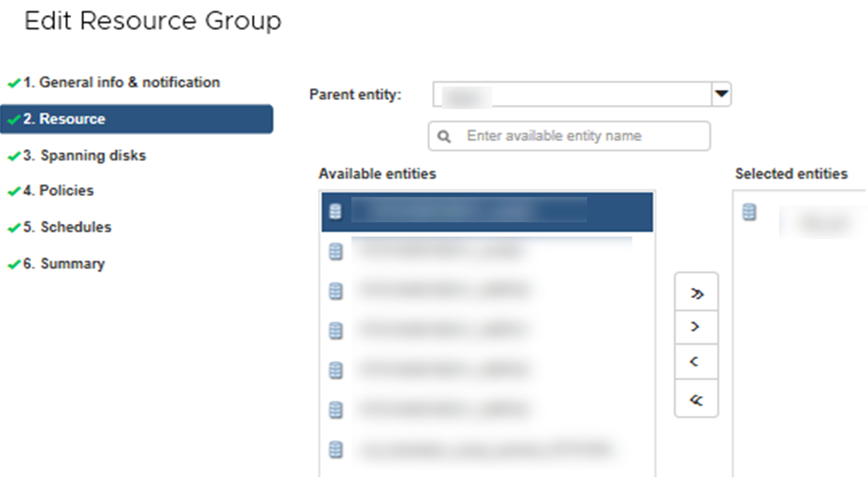Click database icon in Selected entities list

point(749,212)
